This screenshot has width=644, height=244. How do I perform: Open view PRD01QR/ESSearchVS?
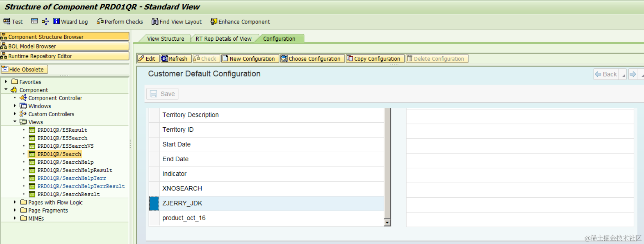click(x=66, y=146)
